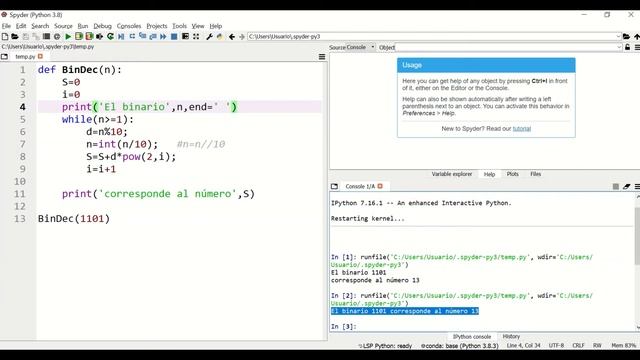Open the File menu
640x360 pixels.
(x=6, y=26)
